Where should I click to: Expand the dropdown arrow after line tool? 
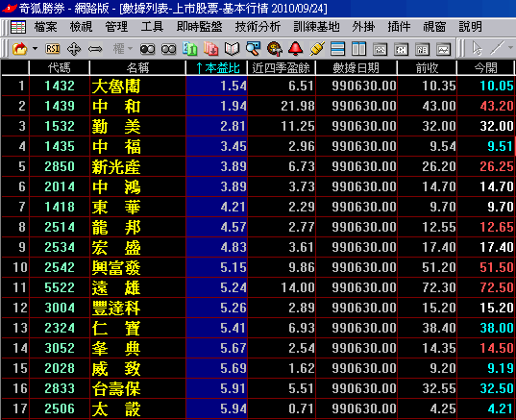(x=510, y=48)
